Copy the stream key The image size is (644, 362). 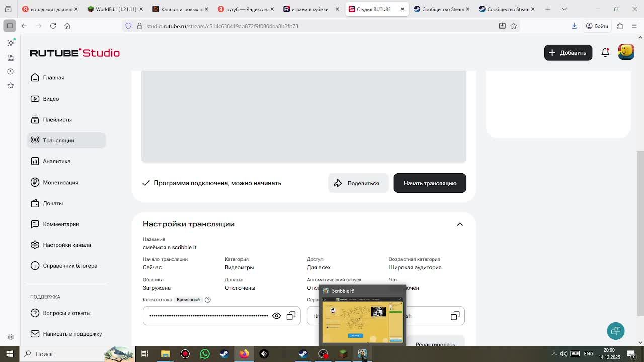(x=291, y=316)
